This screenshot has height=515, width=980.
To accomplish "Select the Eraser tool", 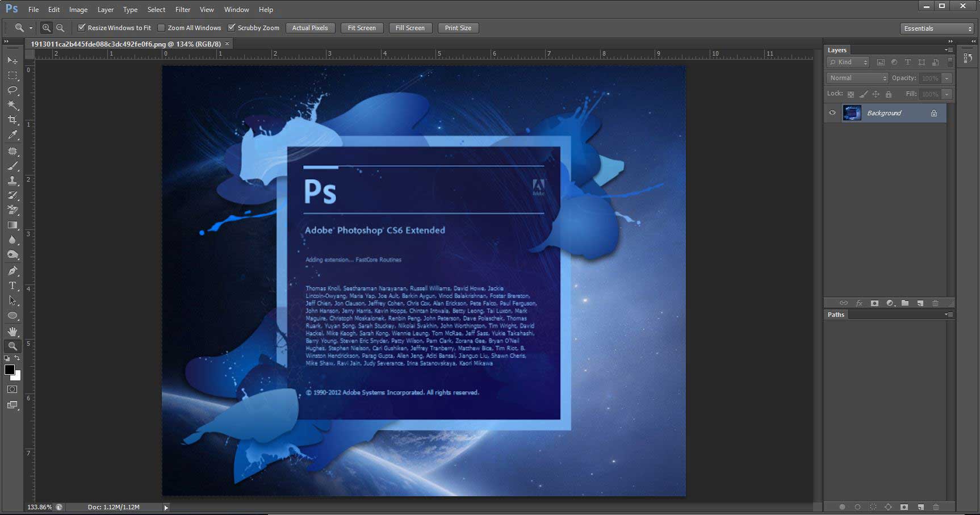I will tap(12, 210).
